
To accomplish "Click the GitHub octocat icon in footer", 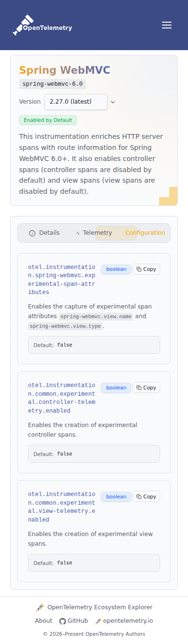I will [x=62, y=621].
